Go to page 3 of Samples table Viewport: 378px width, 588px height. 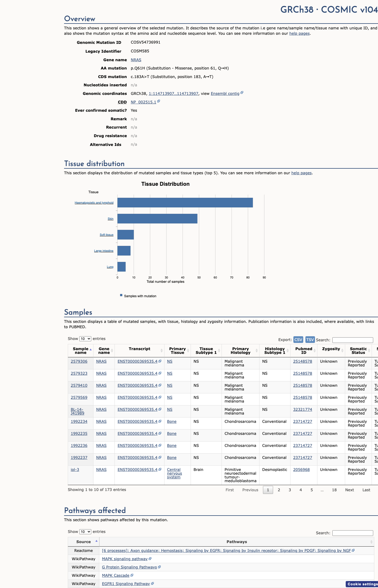click(290, 490)
